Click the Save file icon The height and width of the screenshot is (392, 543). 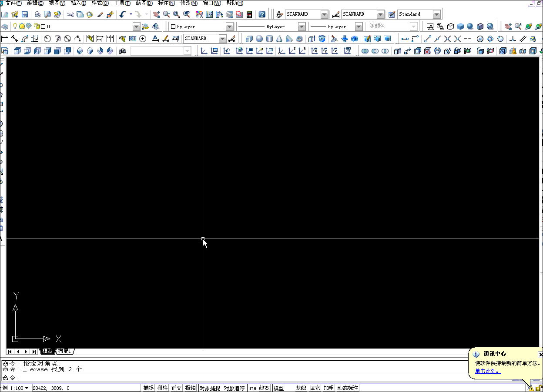25,14
